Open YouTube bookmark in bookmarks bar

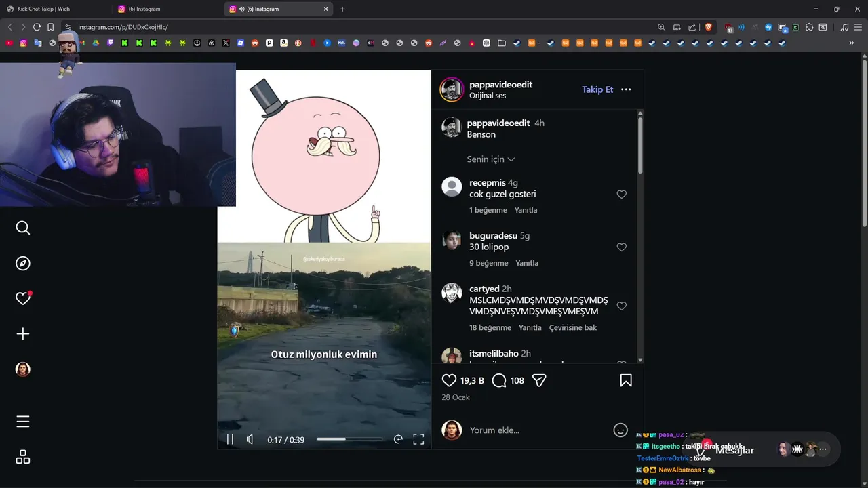[9, 43]
